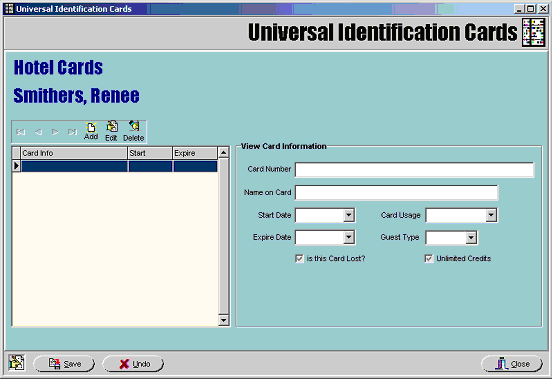Toggle the Unlimited Credits checkbox

pos(429,259)
